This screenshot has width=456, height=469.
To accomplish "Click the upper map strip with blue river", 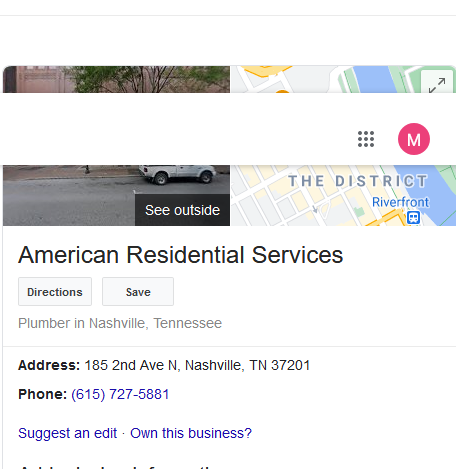I will coord(326,79).
